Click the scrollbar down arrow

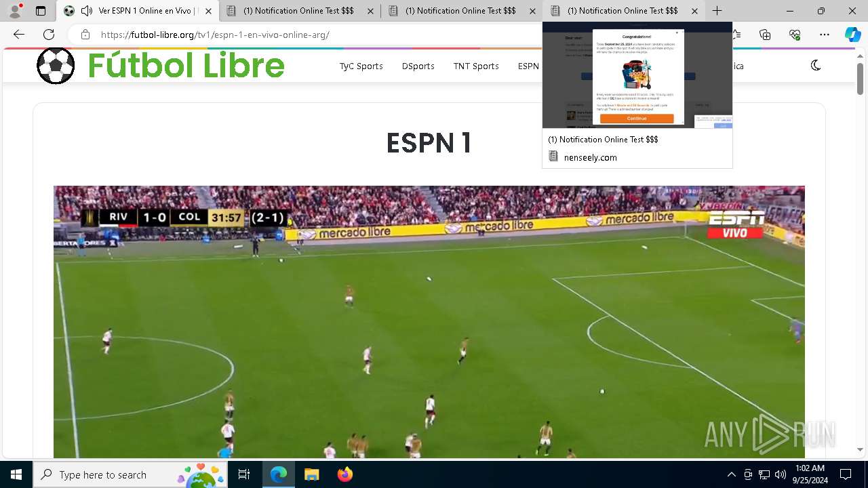pyautogui.click(x=860, y=449)
